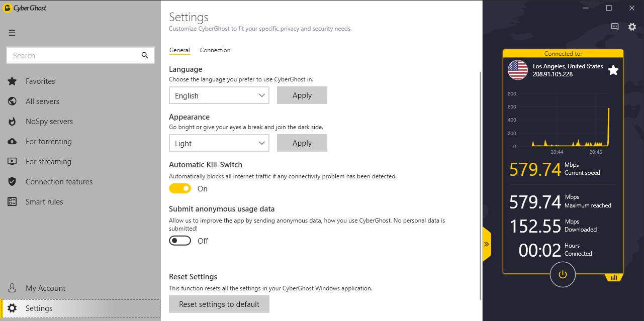The image size is (644, 321).
Task: Switch to the Connection tab
Action: click(x=215, y=50)
